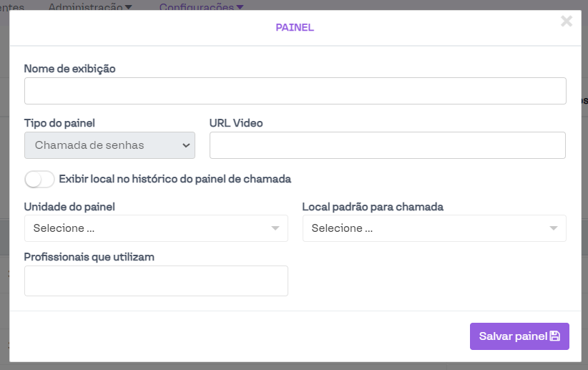This screenshot has height=370, width=588.
Task: Click the 'Exibir local no histórico' toggle label
Action: click(175, 179)
